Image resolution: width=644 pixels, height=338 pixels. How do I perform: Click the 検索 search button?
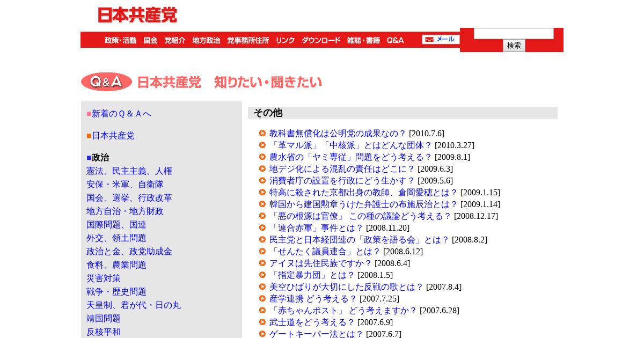(x=514, y=46)
